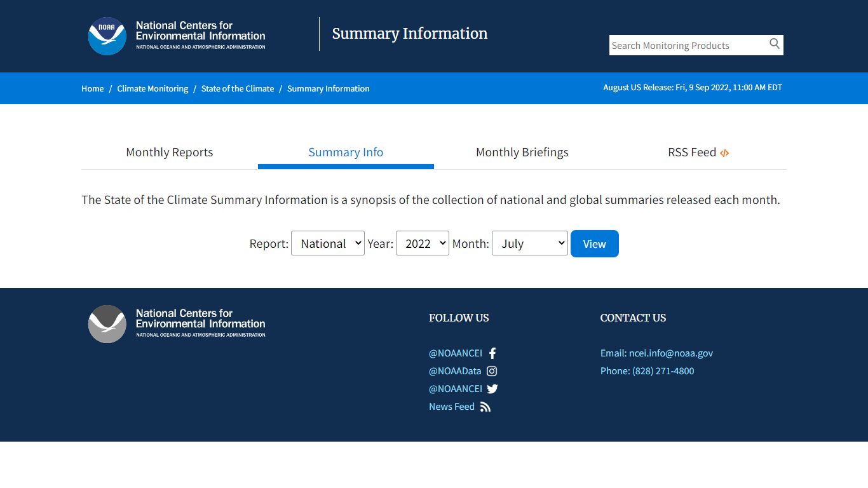Open the Facebook icon next to @NOAANCEI
This screenshot has height=488, width=868.
coord(492,353)
